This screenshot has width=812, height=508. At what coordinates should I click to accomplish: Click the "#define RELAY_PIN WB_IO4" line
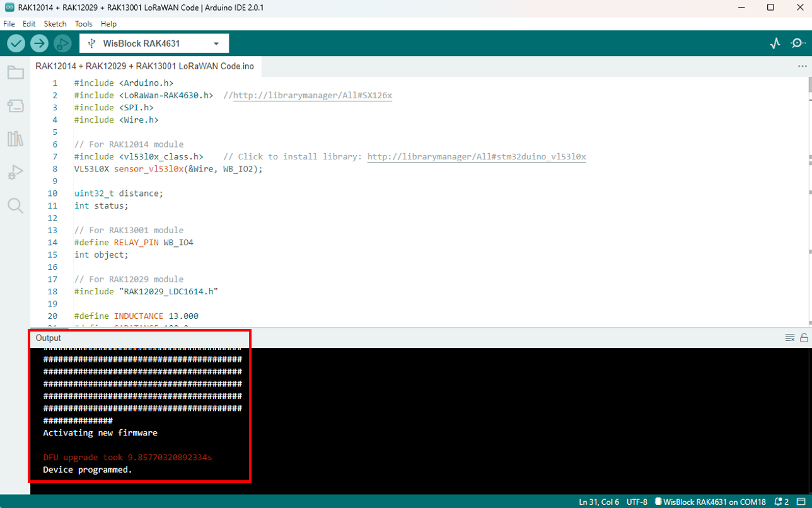[134, 243]
